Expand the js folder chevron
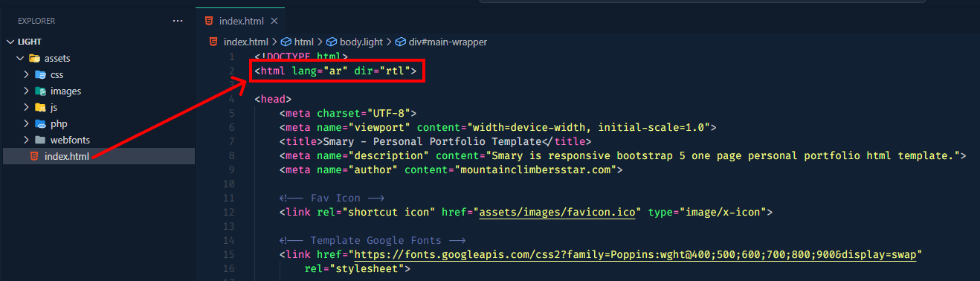 point(26,107)
